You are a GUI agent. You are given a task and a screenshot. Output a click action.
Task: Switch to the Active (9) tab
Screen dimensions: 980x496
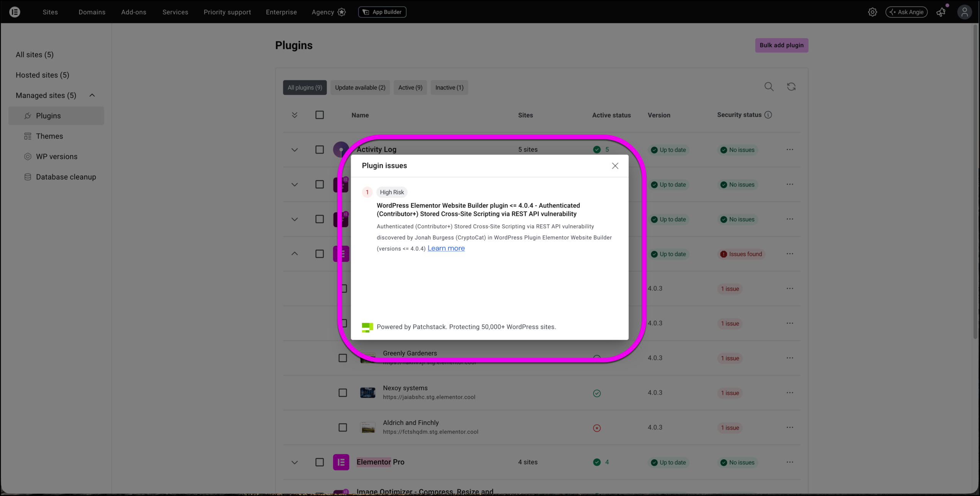(x=410, y=88)
